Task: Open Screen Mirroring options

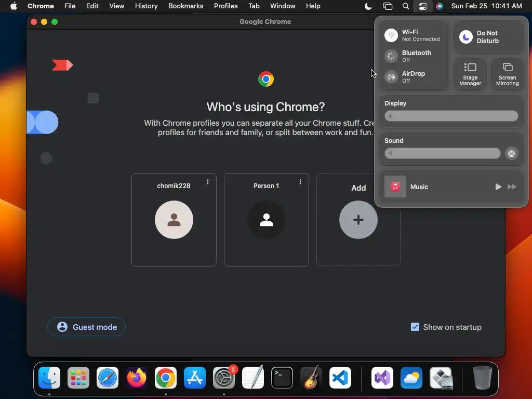Action: [x=507, y=74]
